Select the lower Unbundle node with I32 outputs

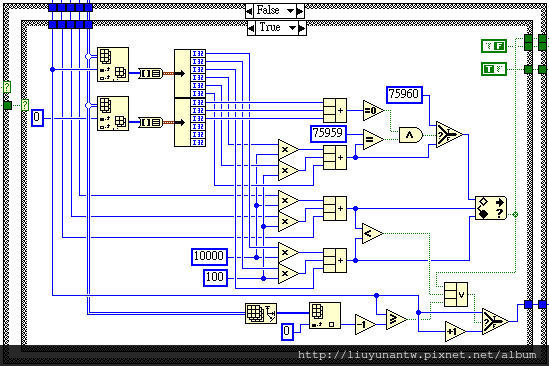click(x=190, y=122)
